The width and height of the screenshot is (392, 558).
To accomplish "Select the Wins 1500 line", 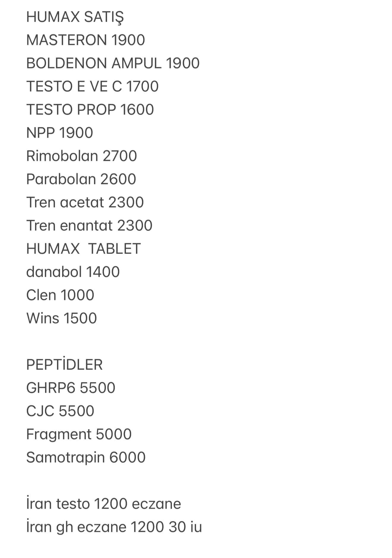I will 61,318.
